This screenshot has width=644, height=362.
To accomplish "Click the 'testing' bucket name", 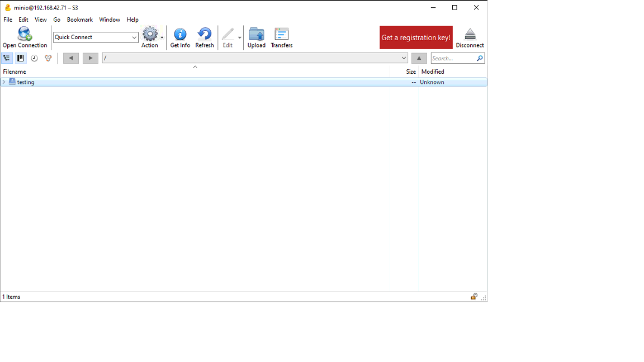I will [26, 82].
